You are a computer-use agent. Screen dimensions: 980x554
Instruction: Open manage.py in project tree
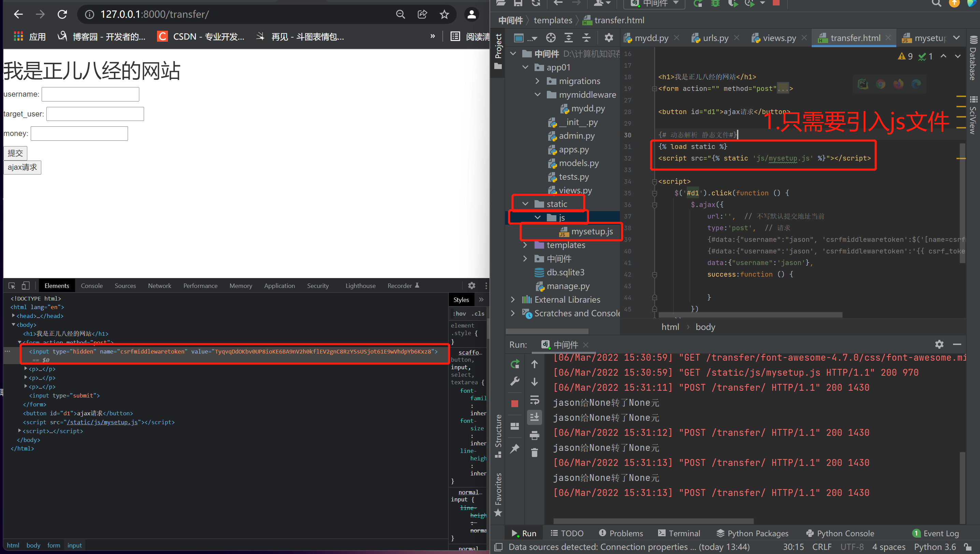click(x=563, y=286)
